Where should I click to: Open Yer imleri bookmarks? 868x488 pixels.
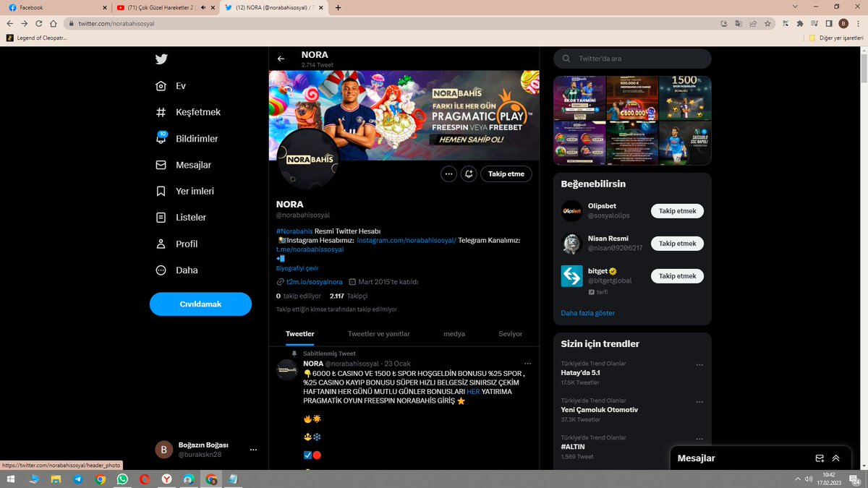185,192
